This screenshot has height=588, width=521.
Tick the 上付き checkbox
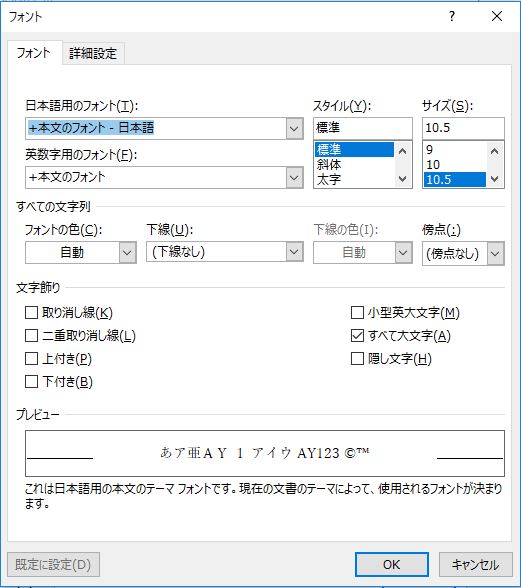click(x=32, y=358)
